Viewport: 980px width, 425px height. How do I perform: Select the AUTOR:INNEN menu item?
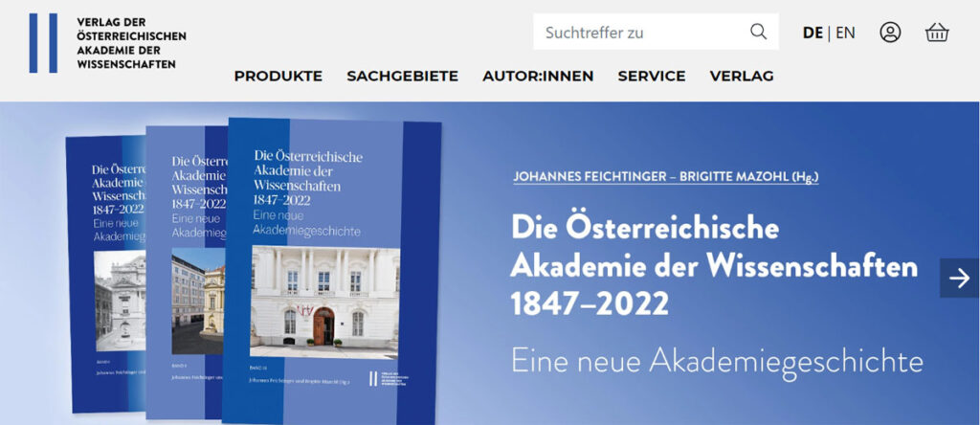pyautogui.click(x=538, y=77)
